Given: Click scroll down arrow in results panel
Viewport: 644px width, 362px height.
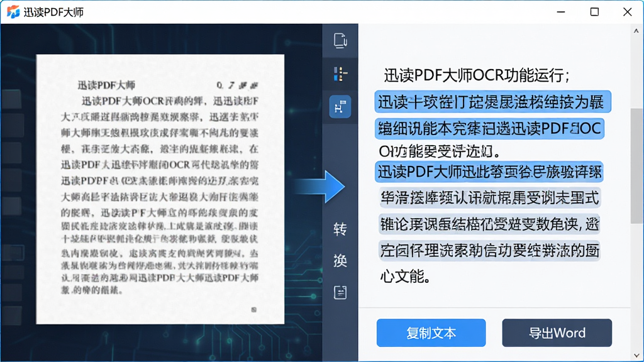Looking at the screenshot, I should point(636,356).
